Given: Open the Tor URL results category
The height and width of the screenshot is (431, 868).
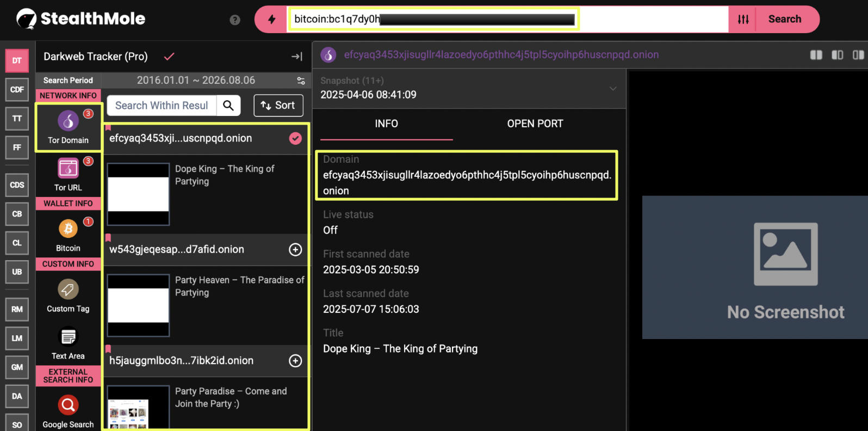Looking at the screenshot, I should click(x=68, y=174).
